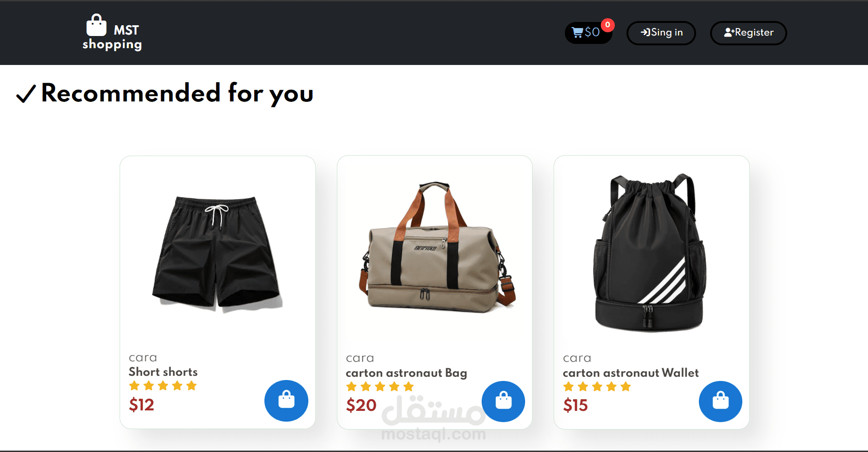Add Short shorts to cart
This screenshot has width=868, height=452.
pyautogui.click(x=286, y=401)
